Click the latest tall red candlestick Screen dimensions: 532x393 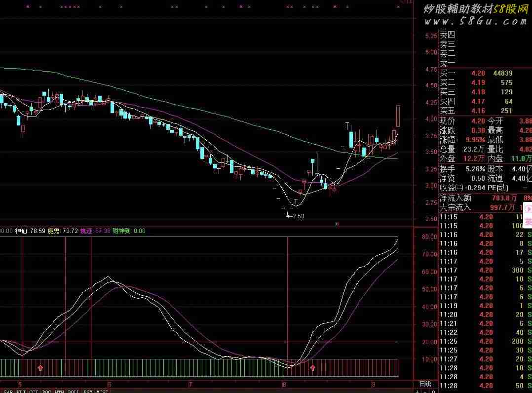click(x=398, y=116)
